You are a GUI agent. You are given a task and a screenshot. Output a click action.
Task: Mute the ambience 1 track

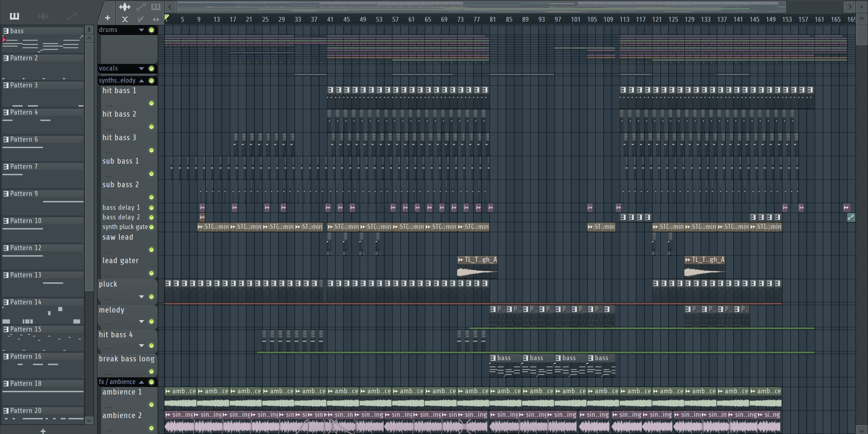pyautogui.click(x=152, y=404)
